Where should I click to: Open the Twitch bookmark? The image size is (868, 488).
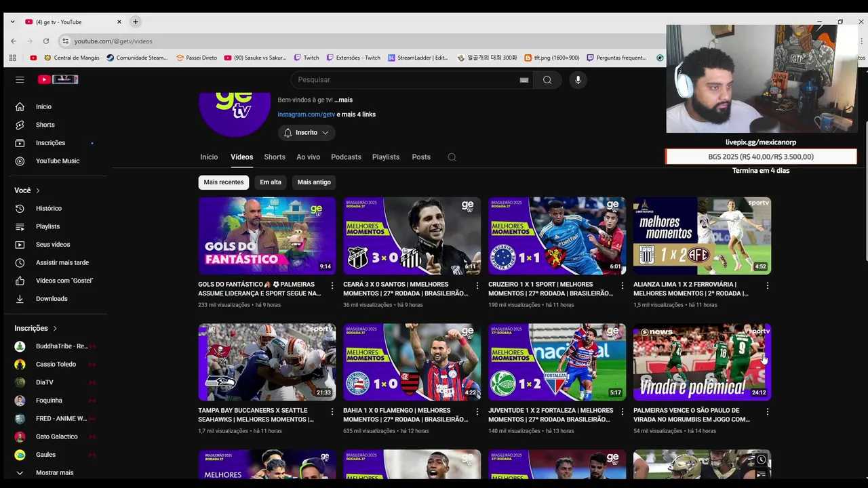point(307,58)
